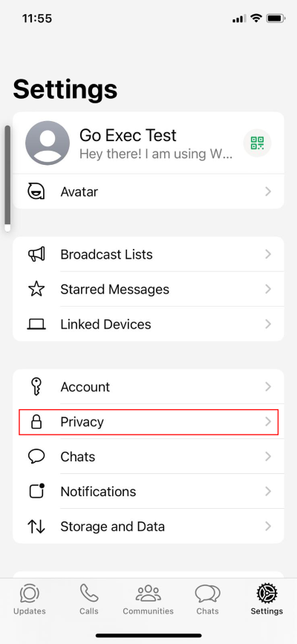Open the Notifications settings label

[98, 491]
